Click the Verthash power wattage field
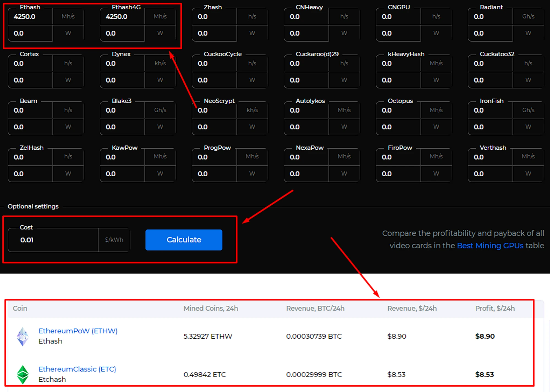550x392 pixels. (x=490, y=174)
